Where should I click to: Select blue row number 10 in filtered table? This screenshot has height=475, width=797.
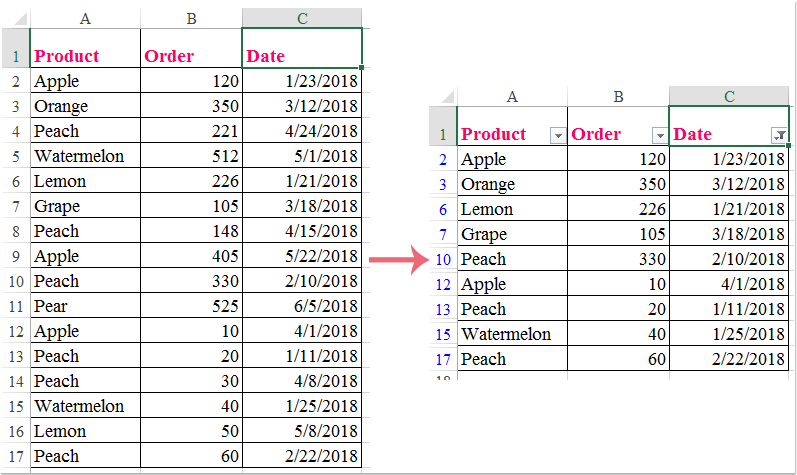coord(443,259)
